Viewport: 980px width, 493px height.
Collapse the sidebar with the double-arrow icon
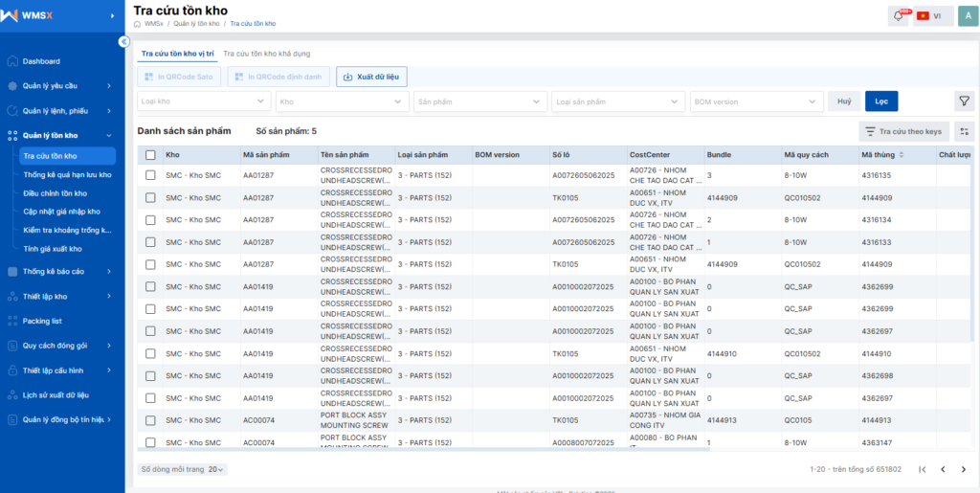click(x=123, y=42)
